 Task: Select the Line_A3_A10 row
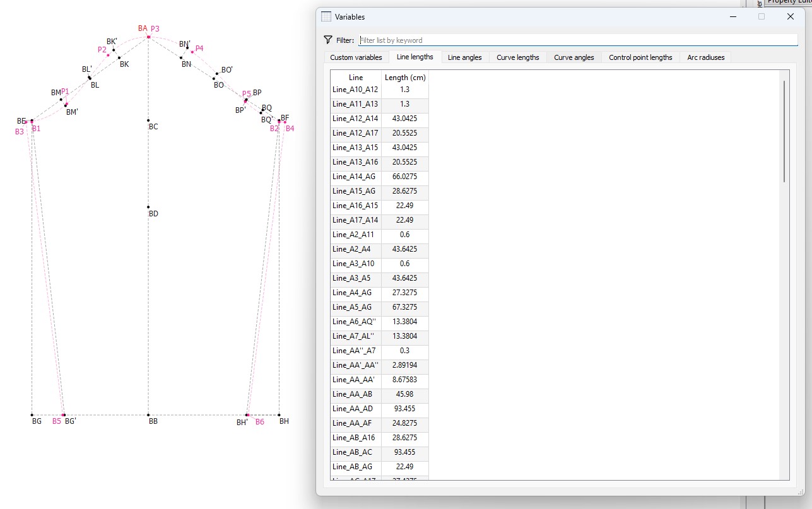point(379,264)
